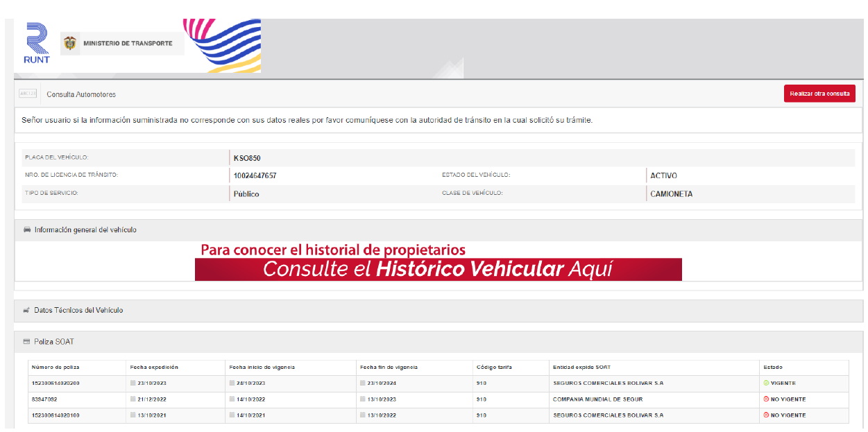Viewport: 868px width, 432px height.
Task: Click the car icon beside Información general
Action: pyautogui.click(x=27, y=230)
